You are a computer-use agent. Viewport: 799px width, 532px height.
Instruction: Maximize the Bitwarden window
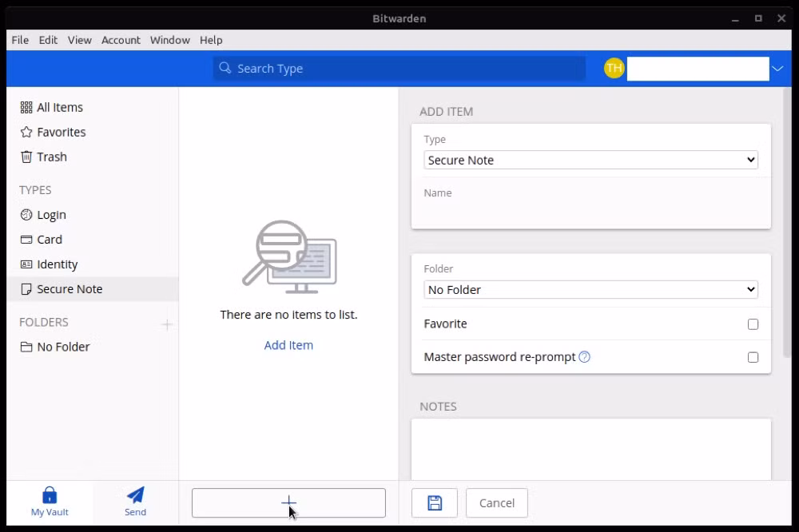[758, 18]
